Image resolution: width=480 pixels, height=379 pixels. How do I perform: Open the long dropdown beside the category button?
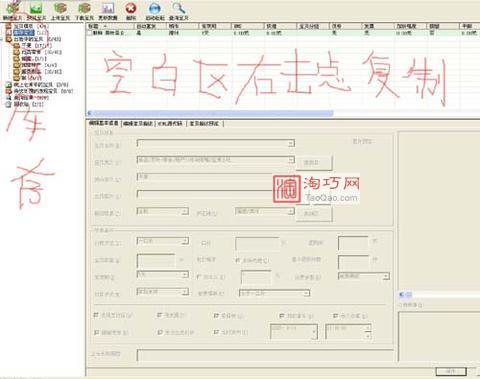[x=216, y=160]
